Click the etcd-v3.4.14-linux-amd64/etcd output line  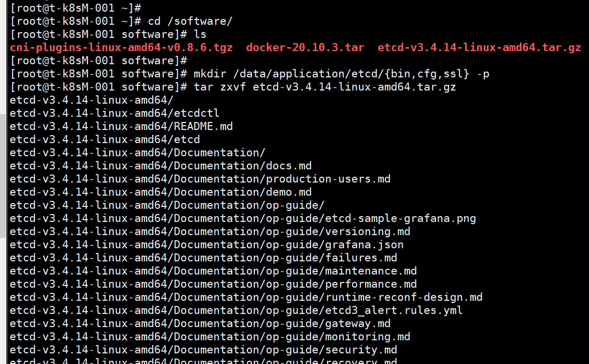coord(105,139)
